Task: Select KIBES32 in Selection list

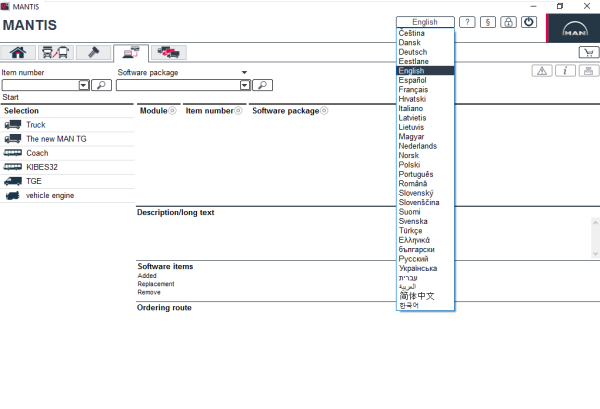Action: [67, 167]
